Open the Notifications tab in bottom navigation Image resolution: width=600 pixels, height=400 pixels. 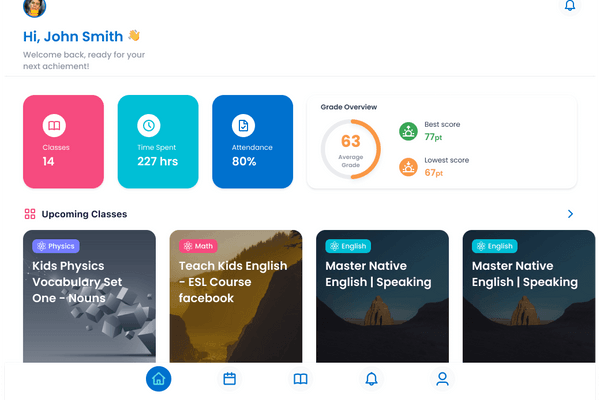point(371,379)
